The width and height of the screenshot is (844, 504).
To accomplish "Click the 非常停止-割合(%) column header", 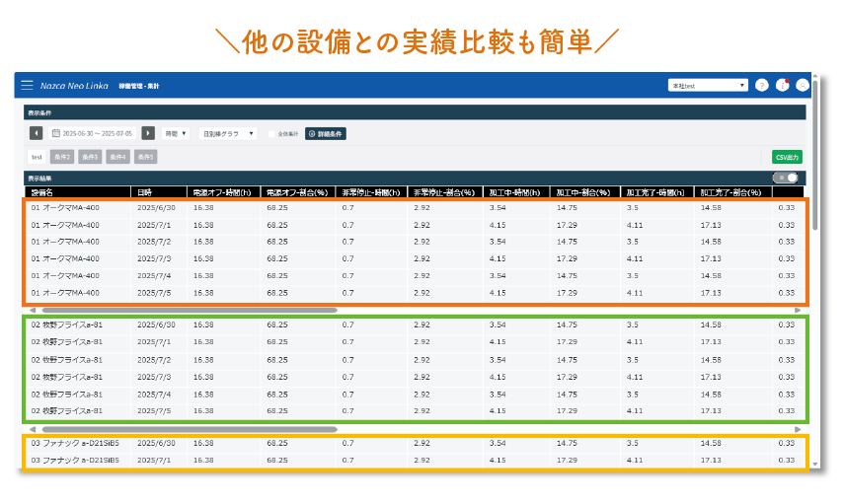I will 445,192.
